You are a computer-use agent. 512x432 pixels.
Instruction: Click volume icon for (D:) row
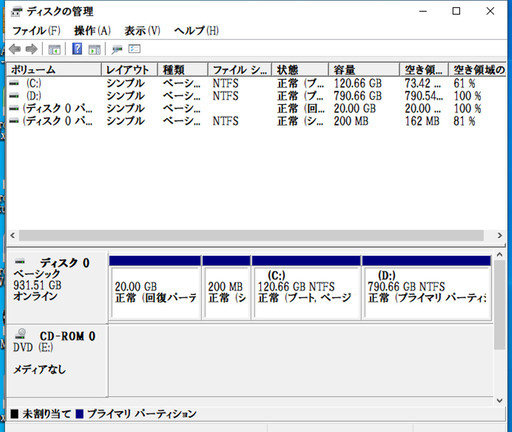click(x=14, y=96)
